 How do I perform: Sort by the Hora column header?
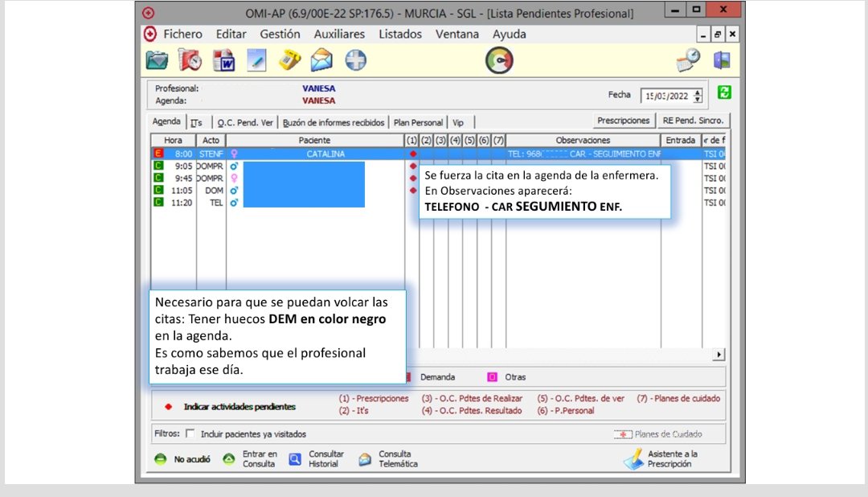point(174,140)
